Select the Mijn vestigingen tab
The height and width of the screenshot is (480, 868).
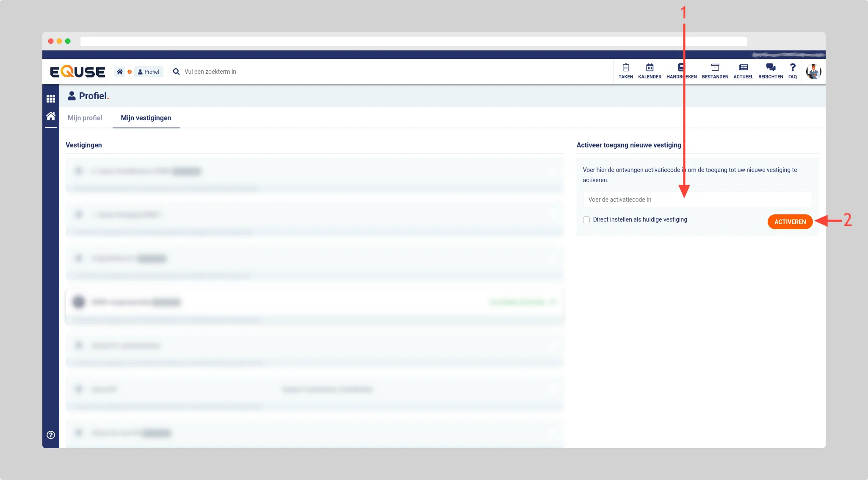point(146,118)
